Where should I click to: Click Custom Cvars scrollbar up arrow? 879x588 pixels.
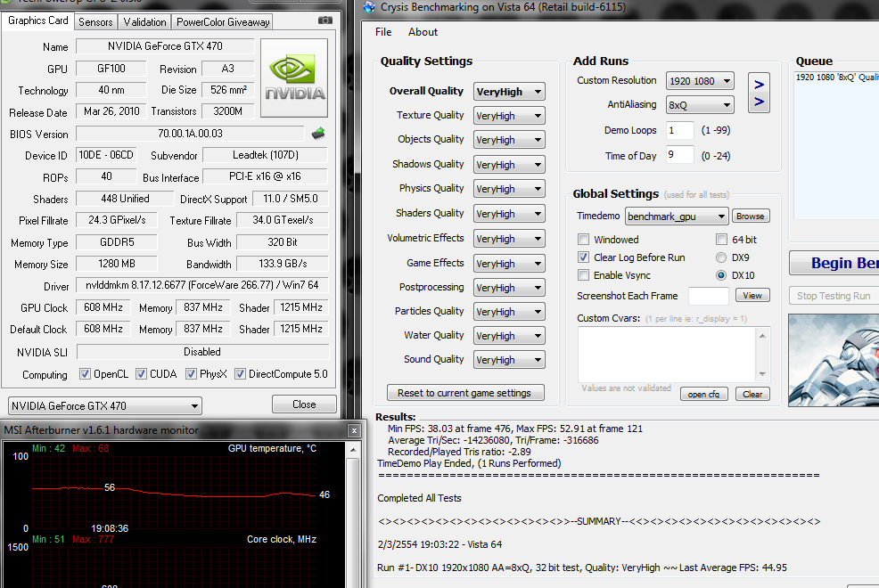pos(762,336)
